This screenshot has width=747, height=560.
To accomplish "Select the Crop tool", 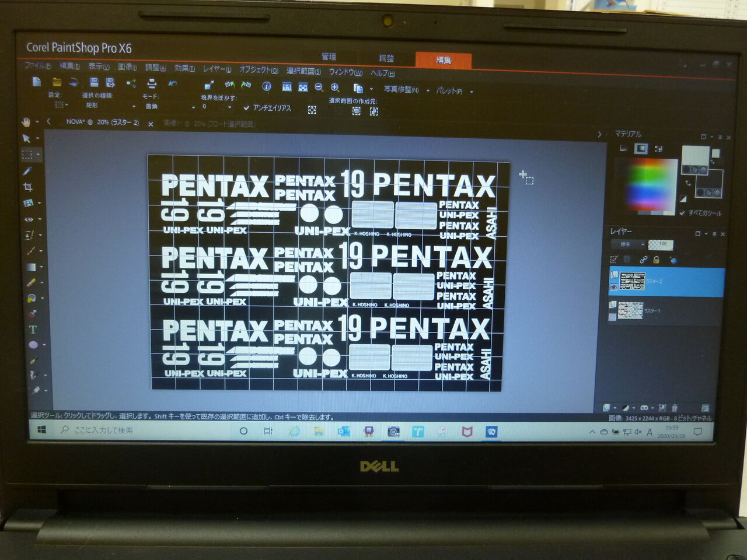I will point(28,187).
